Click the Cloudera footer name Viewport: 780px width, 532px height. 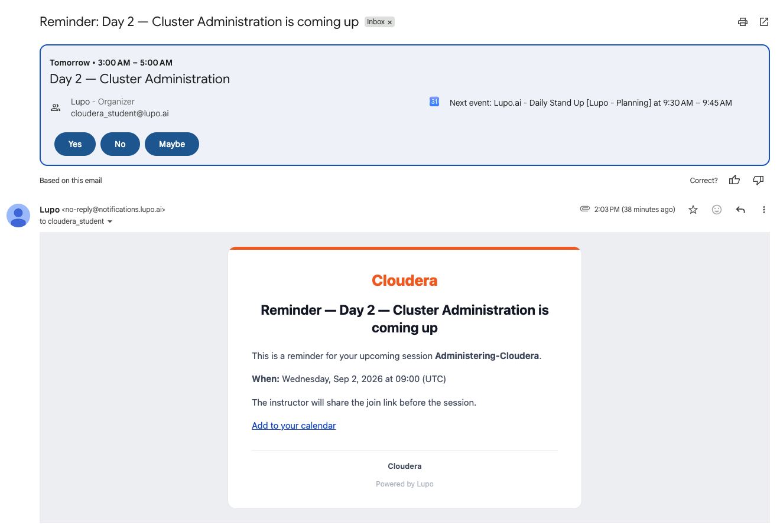405,466
